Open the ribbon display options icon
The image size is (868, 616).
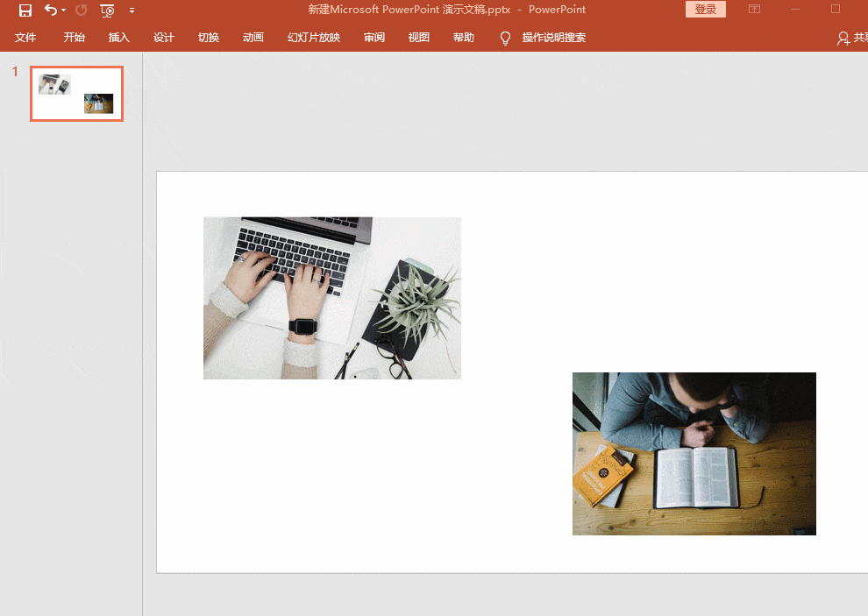click(x=754, y=9)
